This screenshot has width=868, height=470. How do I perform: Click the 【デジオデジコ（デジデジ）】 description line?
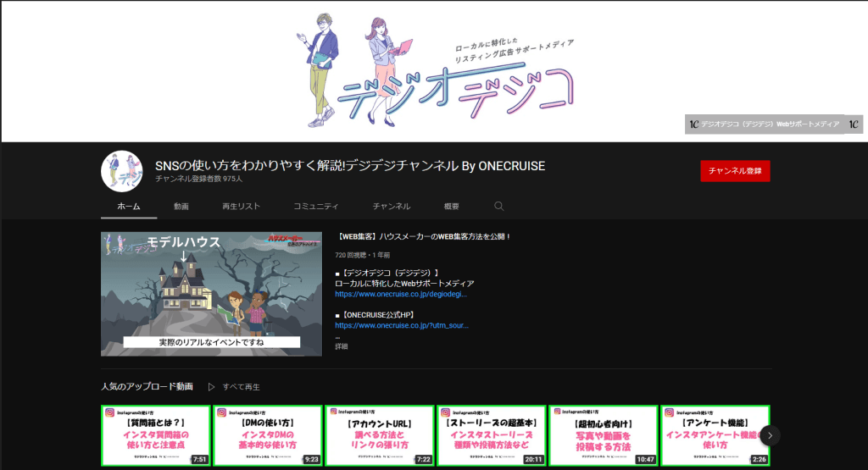pyautogui.click(x=387, y=274)
